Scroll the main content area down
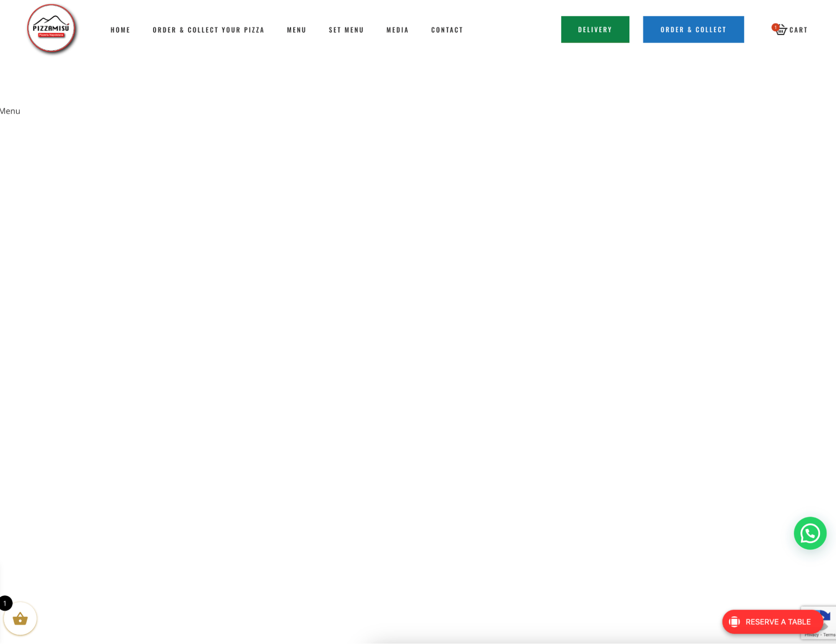Screen dimensions: 836x644 pos(418,338)
